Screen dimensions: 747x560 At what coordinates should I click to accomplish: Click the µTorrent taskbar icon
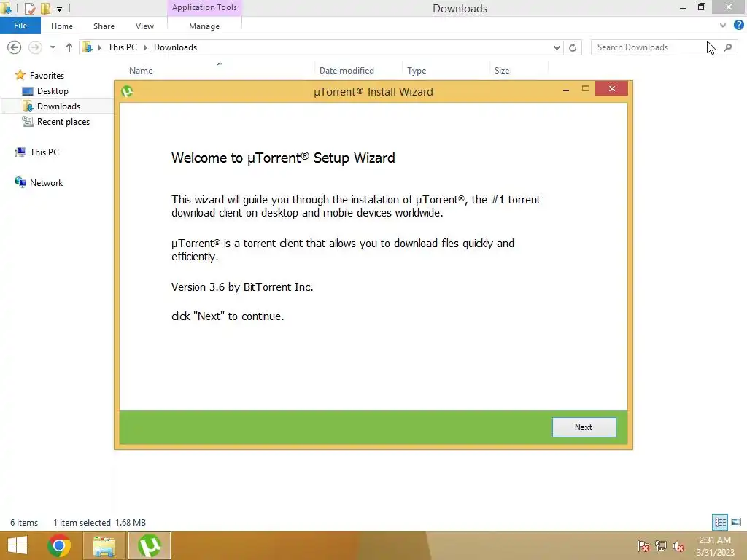(150, 545)
